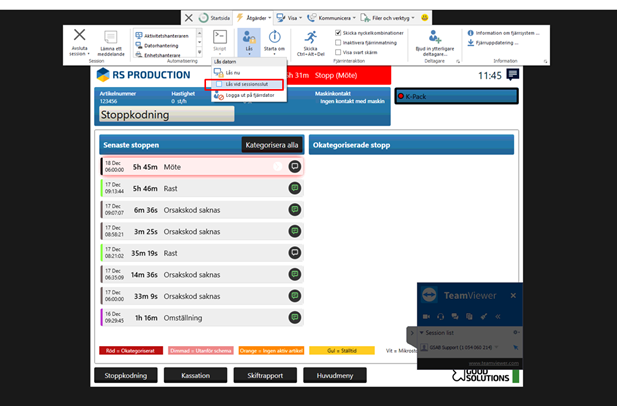This screenshot has height=406, width=617.
Task: Tick the Visa svart skärm checkbox
Action: tap(339, 52)
